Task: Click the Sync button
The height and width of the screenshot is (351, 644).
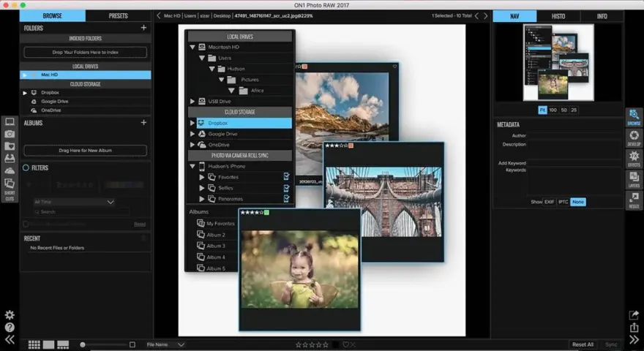Action: click(x=611, y=345)
